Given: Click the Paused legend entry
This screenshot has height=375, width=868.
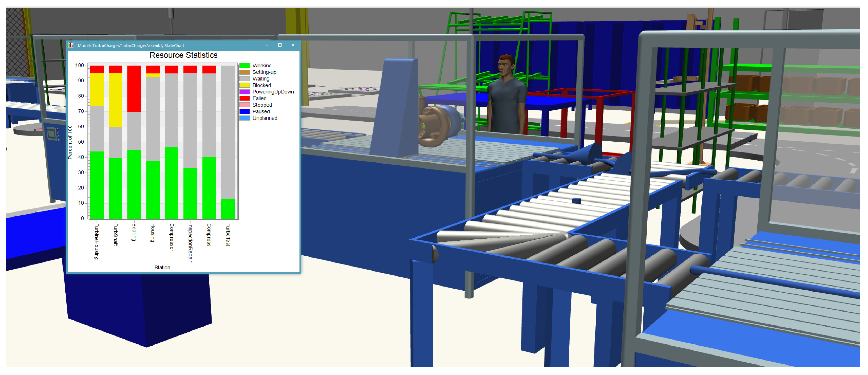Looking at the screenshot, I should pos(261,111).
